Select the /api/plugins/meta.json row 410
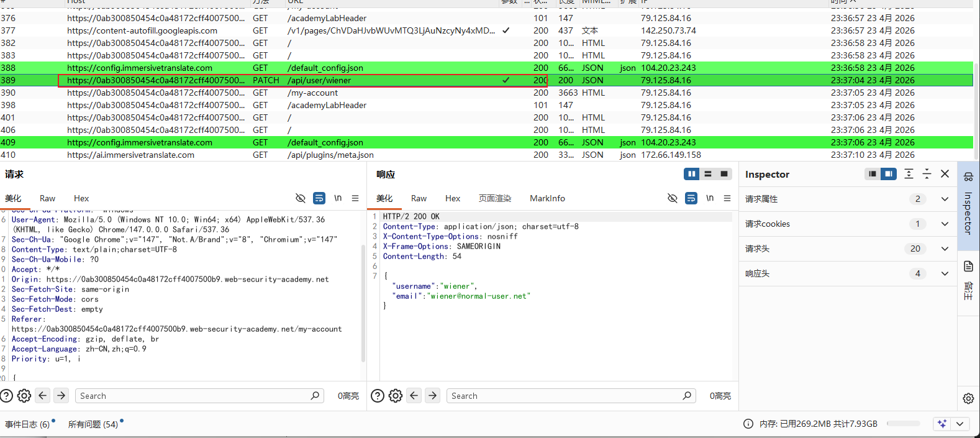The image size is (980, 438). click(x=486, y=155)
